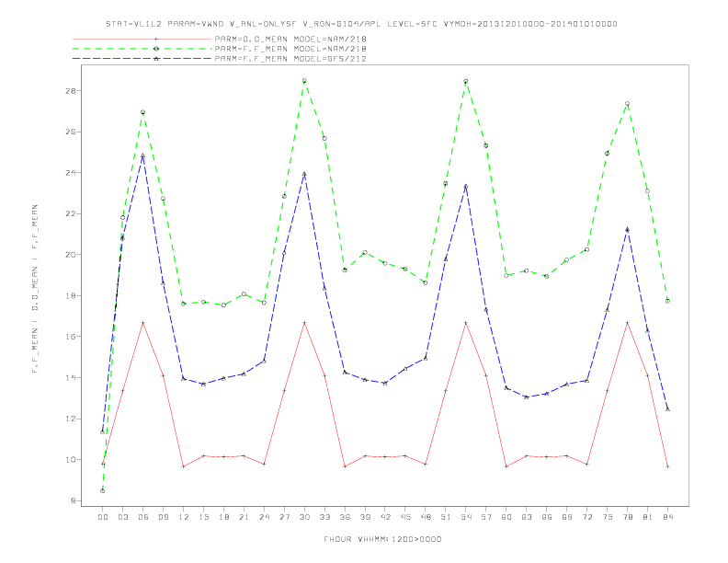Screen dimensions: 728x563
Task: Click x-axis tick label 09
Action: tap(163, 517)
